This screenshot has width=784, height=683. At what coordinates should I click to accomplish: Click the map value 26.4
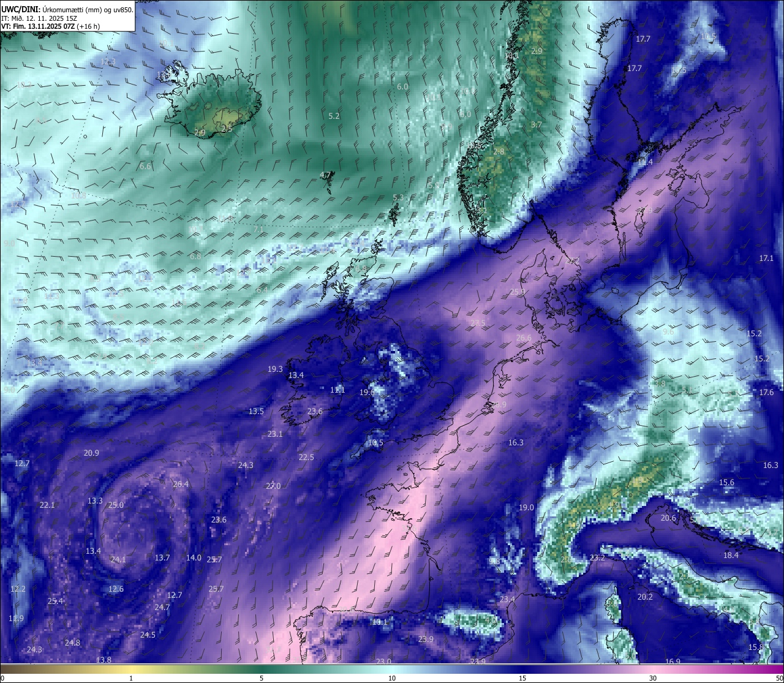tap(181, 485)
